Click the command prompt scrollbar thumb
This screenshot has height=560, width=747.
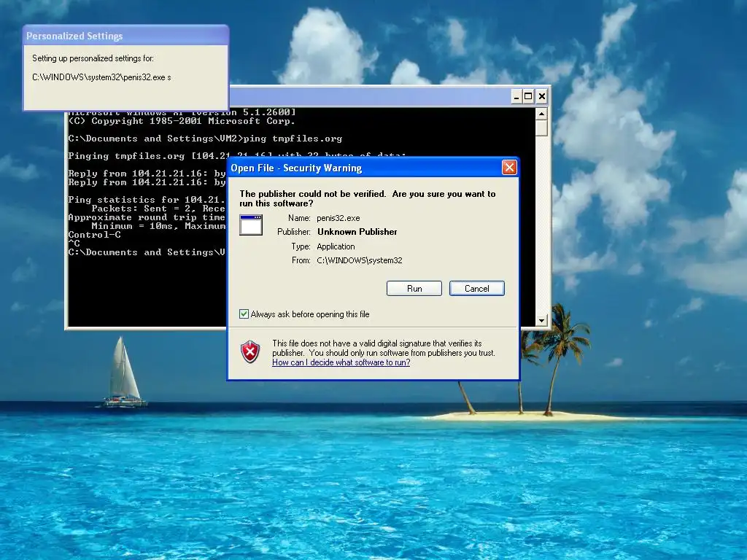click(541, 128)
